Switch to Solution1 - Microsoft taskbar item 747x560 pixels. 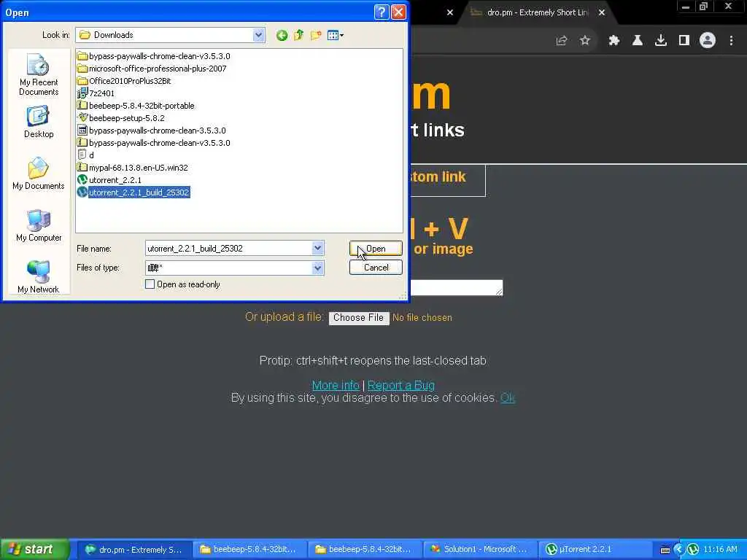(x=480, y=550)
